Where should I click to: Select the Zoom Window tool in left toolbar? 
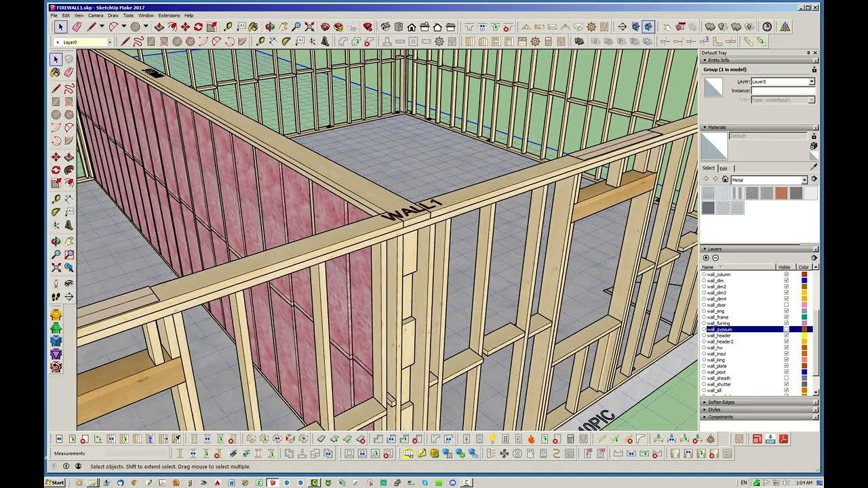tap(68, 254)
